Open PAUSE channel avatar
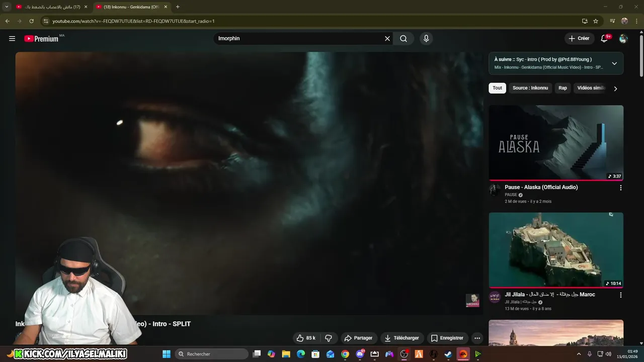The width and height of the screenshot is (644, 362). pyautogui.click(x=495, y=190)
